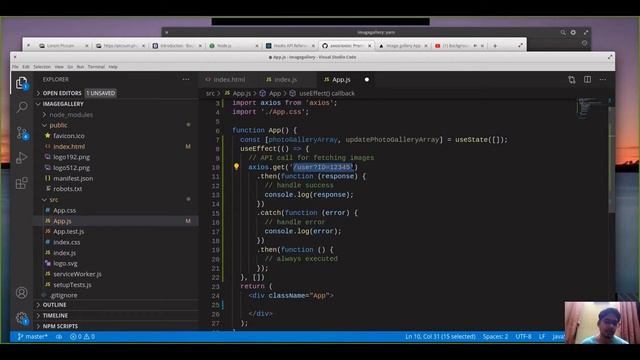Click the Open Changes compare icon in the editor

(x=572, y=80)
